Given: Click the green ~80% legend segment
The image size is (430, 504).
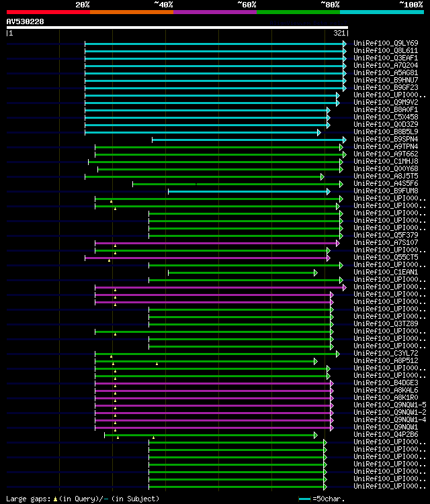Looking at the screenshot, I should tap(298, 12).
